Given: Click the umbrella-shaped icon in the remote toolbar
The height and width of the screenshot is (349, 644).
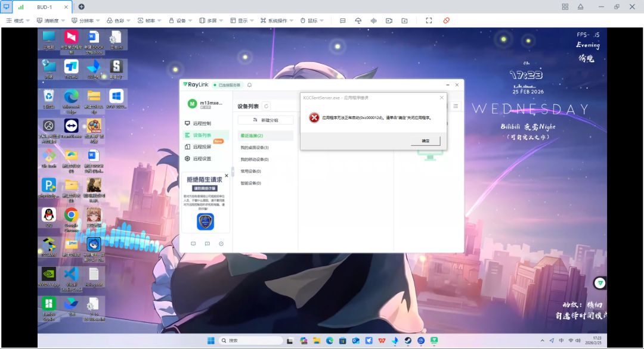Looking at the screenshot, I should (358, 20).
